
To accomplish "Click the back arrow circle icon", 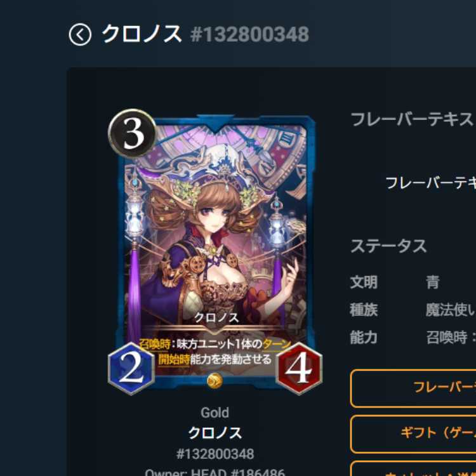I will pos(80,35).
